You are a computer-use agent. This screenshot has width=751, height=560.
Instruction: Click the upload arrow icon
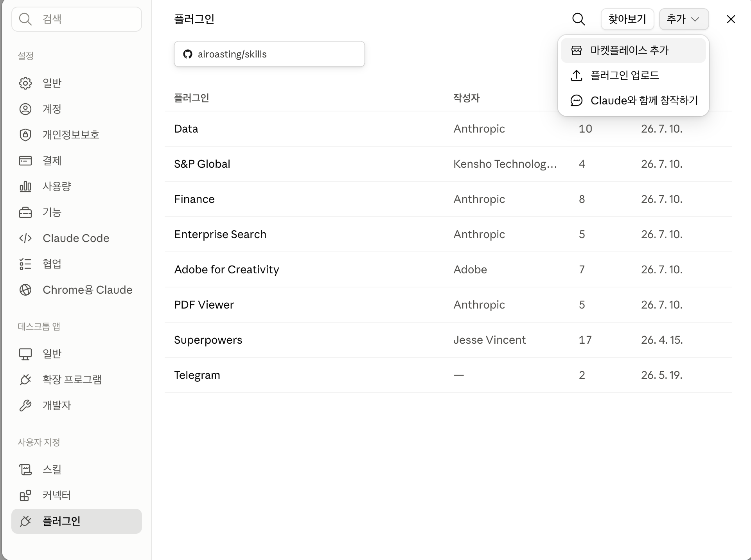tap(577, 75)
